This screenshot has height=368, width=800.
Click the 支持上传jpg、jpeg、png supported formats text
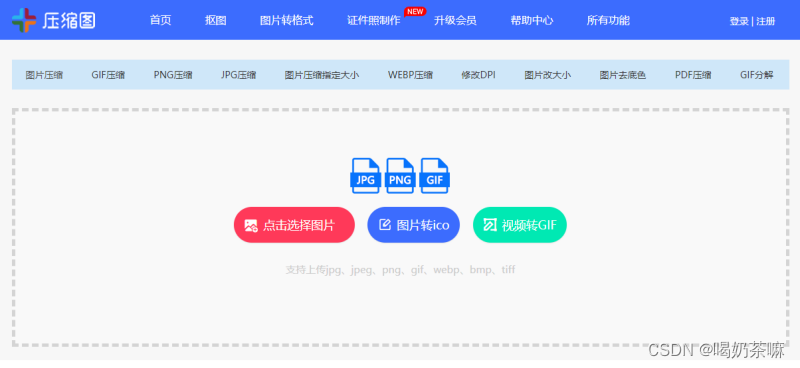click(x=401, y=269)
